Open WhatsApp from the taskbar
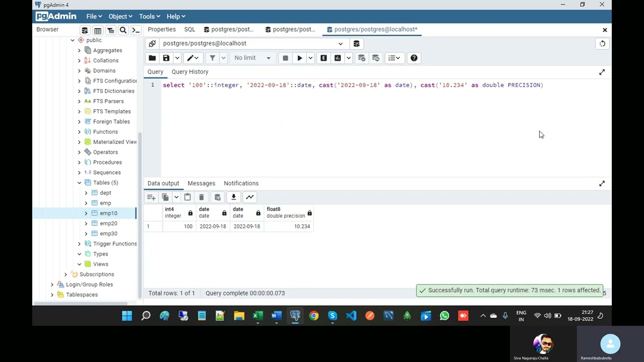Image resolution: width=644 pixels, height=362 pixels. [444, 316]
